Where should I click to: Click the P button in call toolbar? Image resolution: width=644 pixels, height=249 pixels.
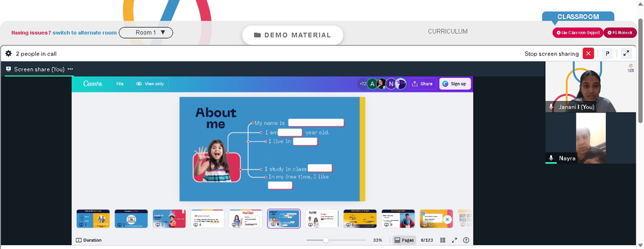coord(607,53)
